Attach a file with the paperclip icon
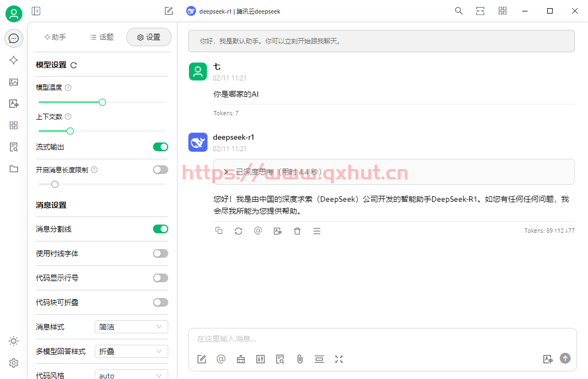The height and width of the screenshot is (379, 588). (x=299, y=359)
